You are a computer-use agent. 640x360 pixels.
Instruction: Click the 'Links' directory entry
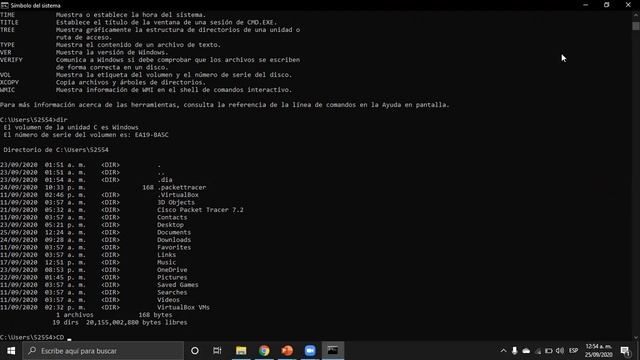[167, 255]
